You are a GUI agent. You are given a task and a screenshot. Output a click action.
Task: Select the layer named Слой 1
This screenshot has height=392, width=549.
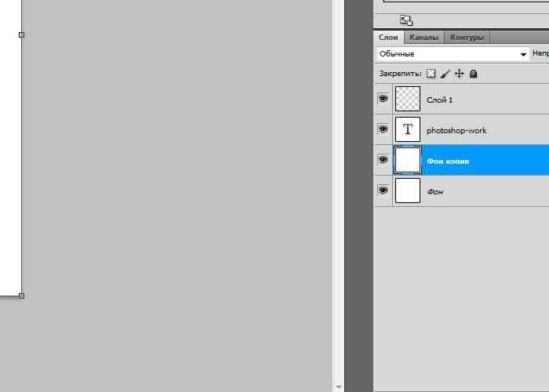click(x=439, y=100)
